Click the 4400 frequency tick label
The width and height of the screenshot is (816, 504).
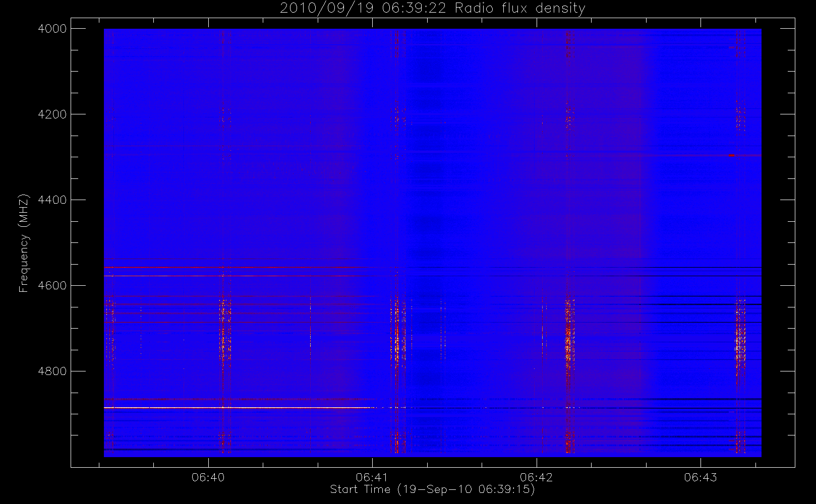click(x=52, y=200)
